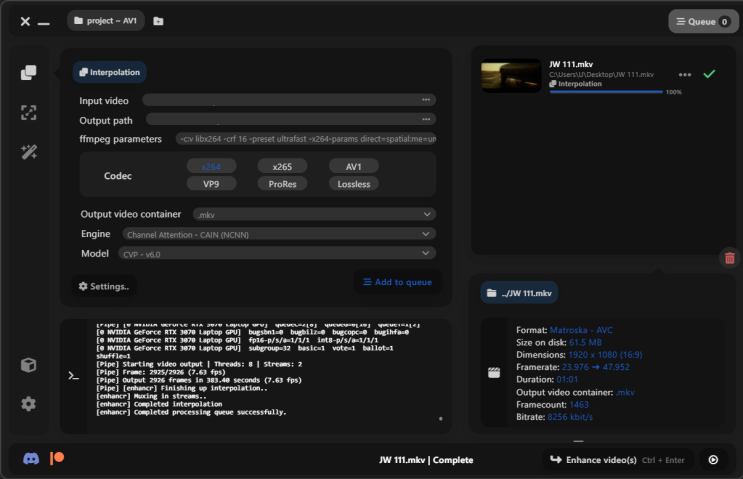Click the 61.5 MB size value
Image resolution: width=743 pixels, height=479 pixels.
point(585,342)
